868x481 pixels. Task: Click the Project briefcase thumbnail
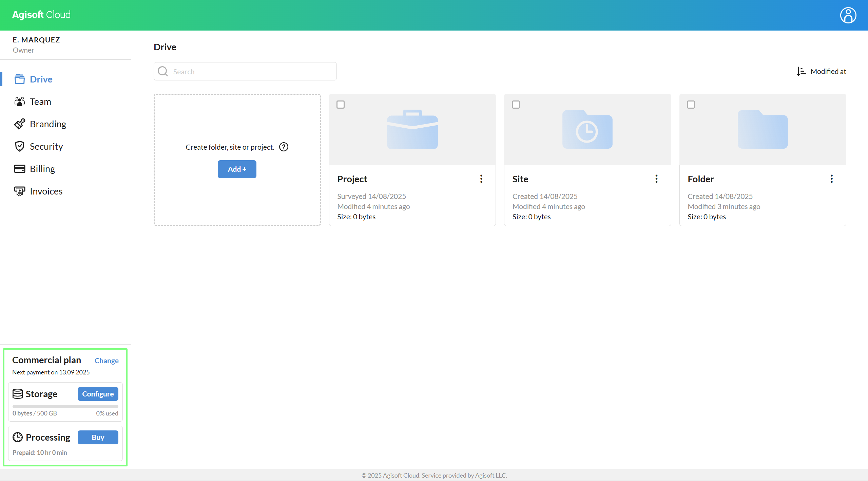pos(412,129)
